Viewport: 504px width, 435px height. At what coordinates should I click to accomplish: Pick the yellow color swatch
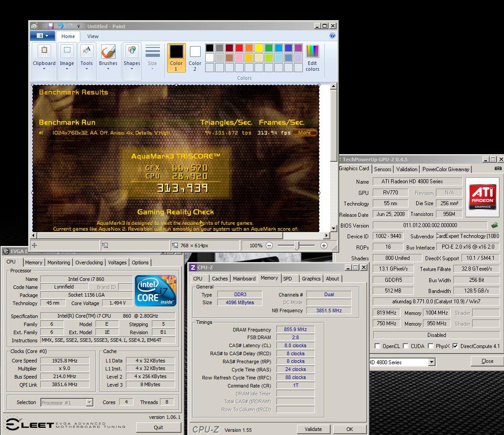point(259,48)
